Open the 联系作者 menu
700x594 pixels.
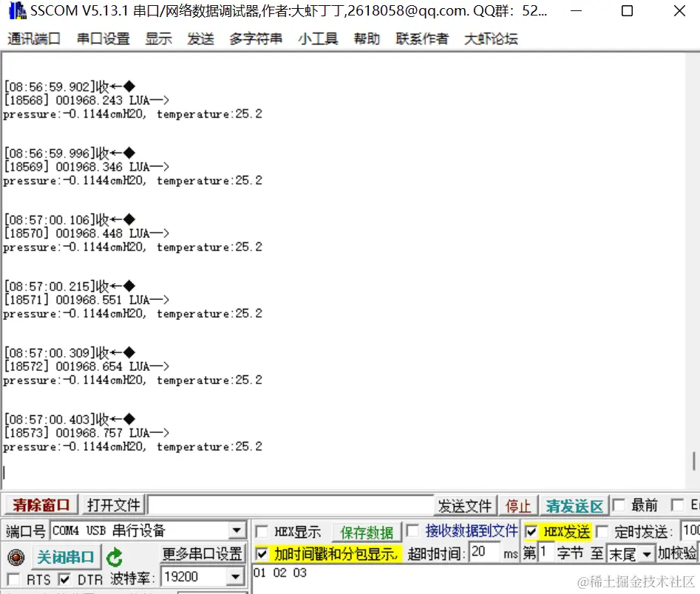422,39
